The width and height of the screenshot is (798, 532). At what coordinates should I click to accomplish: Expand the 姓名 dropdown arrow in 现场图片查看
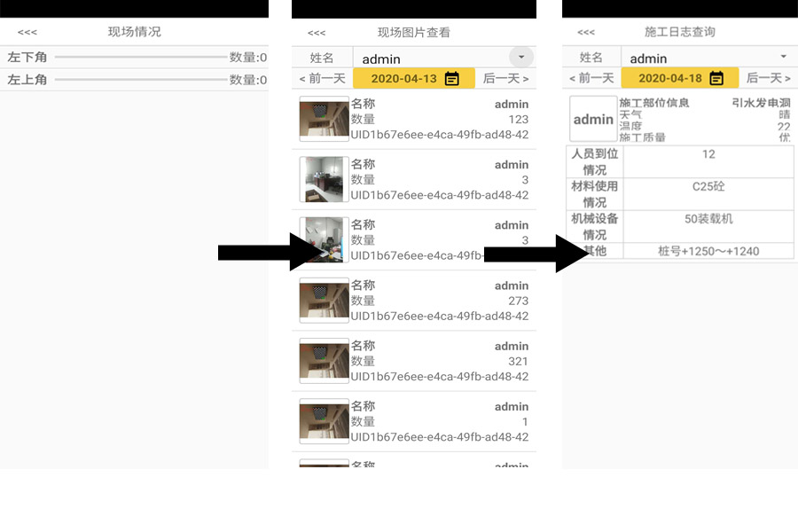(521, 58)
